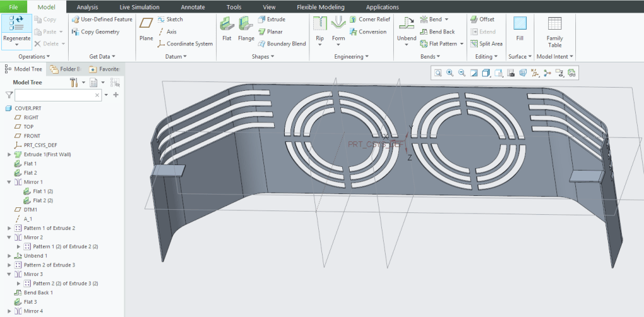Select the Split Area tool
The height and width of the screenshot is (317, 644).
click(486, 44)
